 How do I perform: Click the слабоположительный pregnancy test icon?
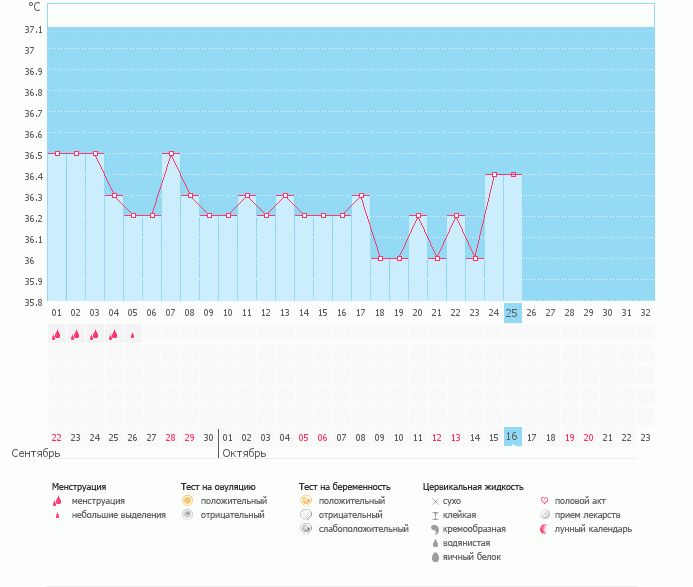(x=305, y=528)
